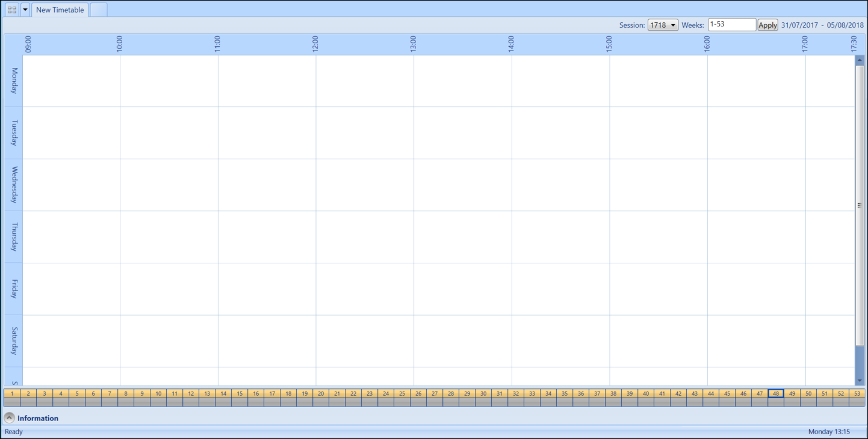Click the Information panel heading
The width and height of the screenshot is (868, 439).
tap(38, 418)
